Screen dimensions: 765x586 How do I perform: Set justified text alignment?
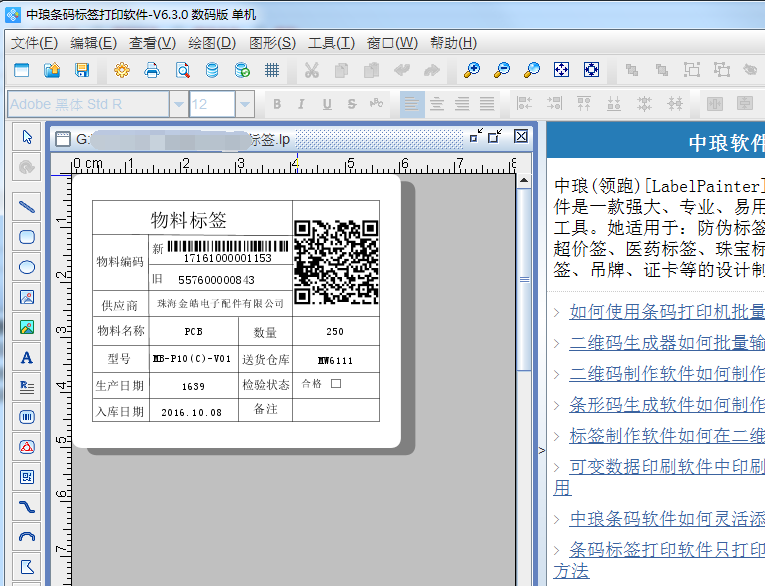[x=486, y=104]
